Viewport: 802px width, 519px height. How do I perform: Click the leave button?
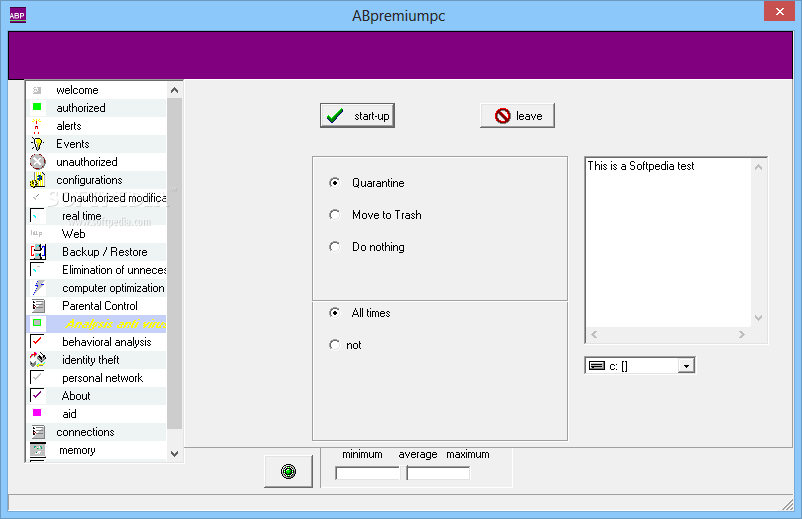point(518,116)
